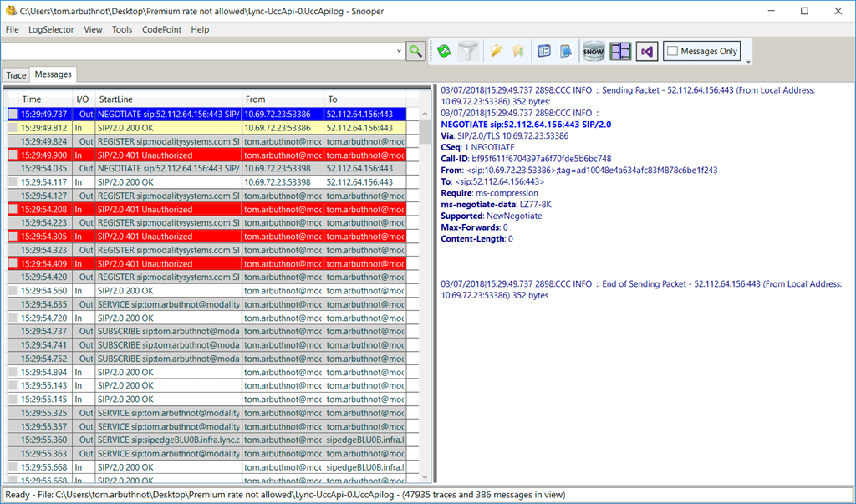Open the purple call flow diagram icon

[x=620, y=52]
